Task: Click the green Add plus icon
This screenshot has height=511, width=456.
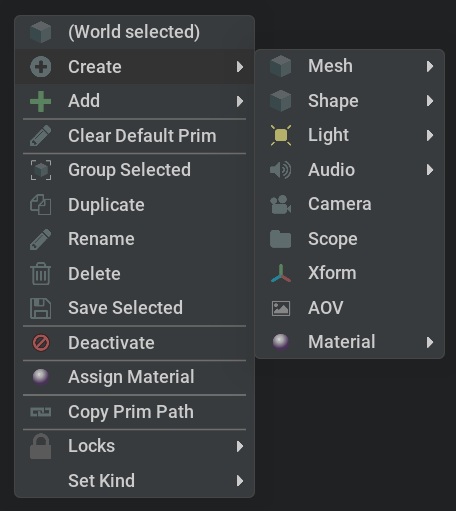Action: (41, 101)
